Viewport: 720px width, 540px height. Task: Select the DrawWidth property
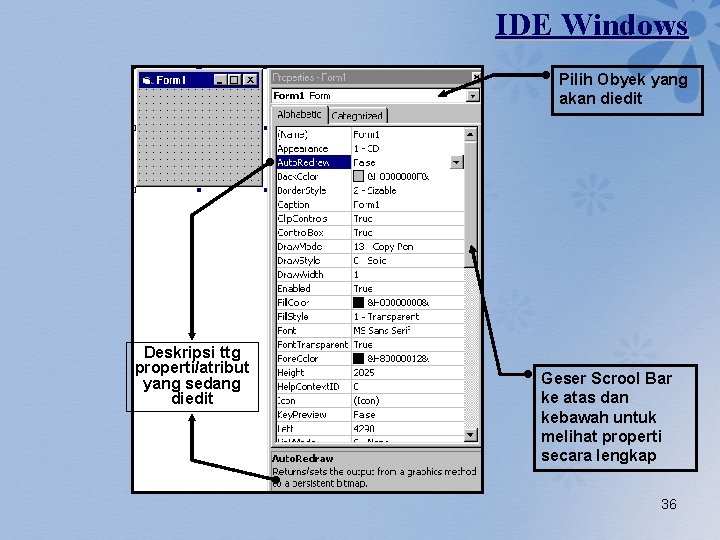314,275
